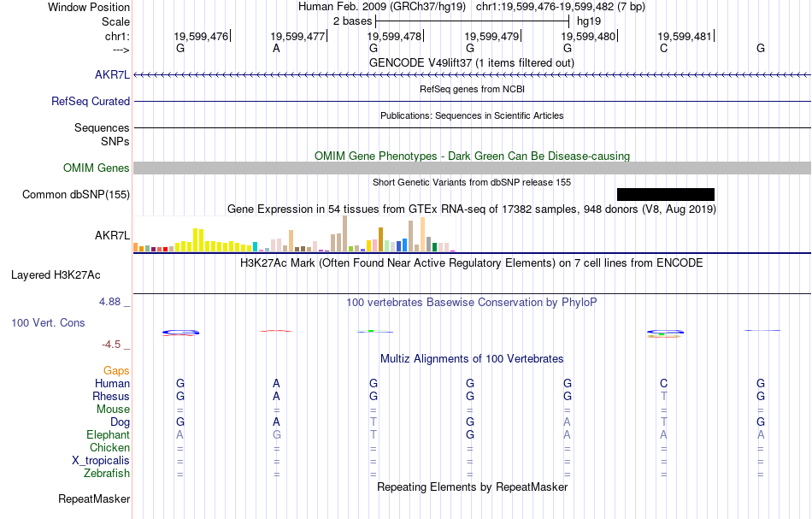The width and height of the screenshot is (812, 519).
Task: Select the Human species row label
Action: tap(112, 383)
